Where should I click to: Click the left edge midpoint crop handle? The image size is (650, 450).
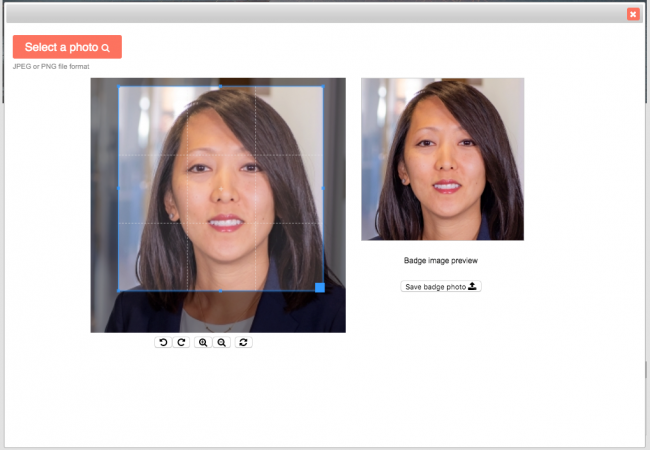point(119,188)
